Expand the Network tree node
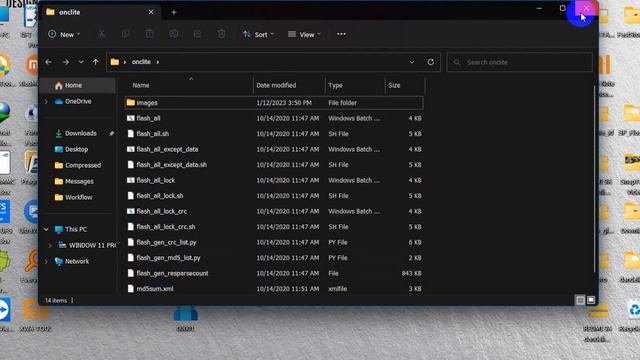This screenshot has width=640, height=360. [x=46, y=261]
